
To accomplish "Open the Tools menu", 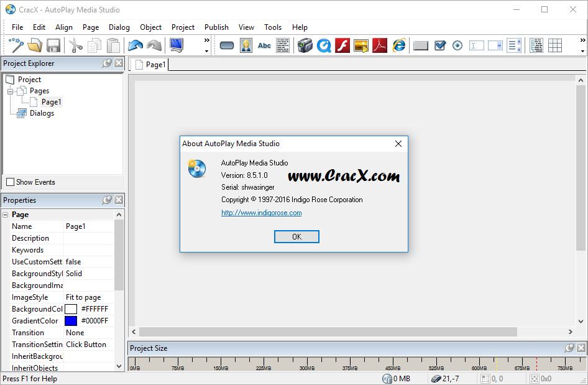I will pos(273,27).
